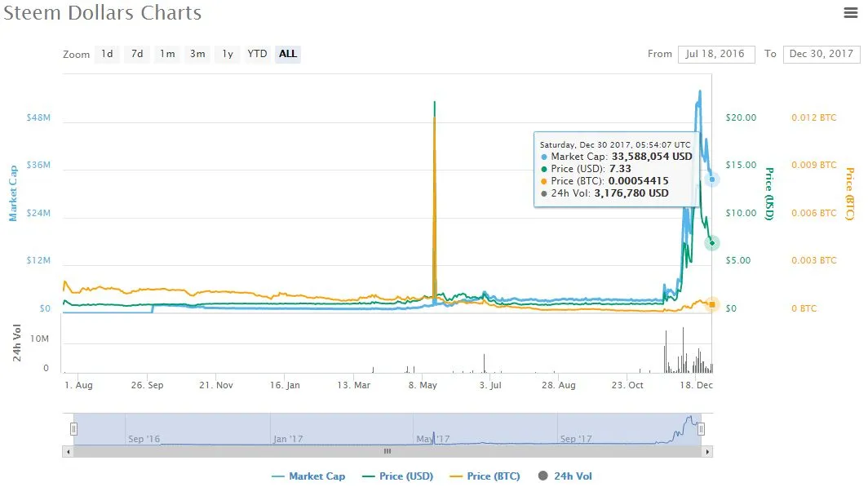Click the blue Market Cap point marker
Image resolution: width=868 pixels, height=487 pixels.
click(x=712, y=179)
